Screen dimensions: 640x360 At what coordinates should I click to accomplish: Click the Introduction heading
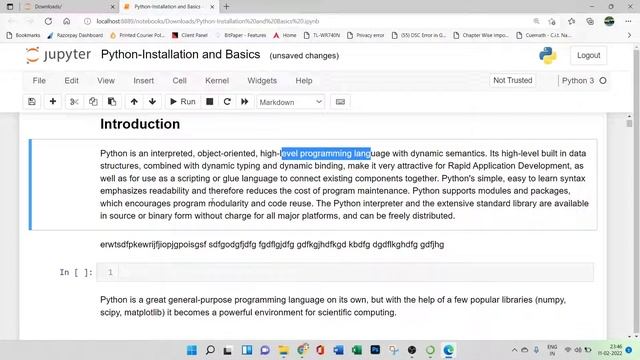pyautogui.click(x=140, y=124)
